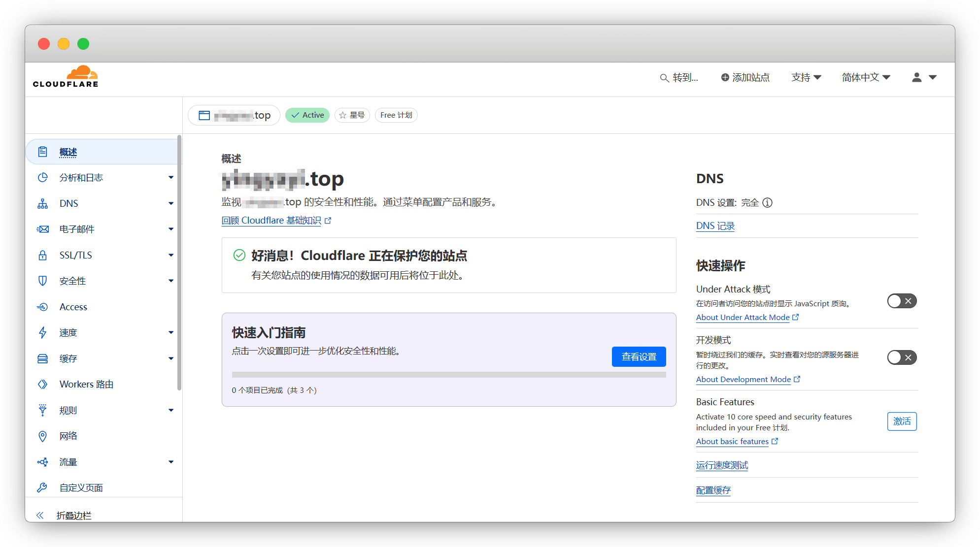The height and width of the screenshot is (547, 980).
Task: Click the 运行速度测试 link
Action: click(x=722, y=465)
